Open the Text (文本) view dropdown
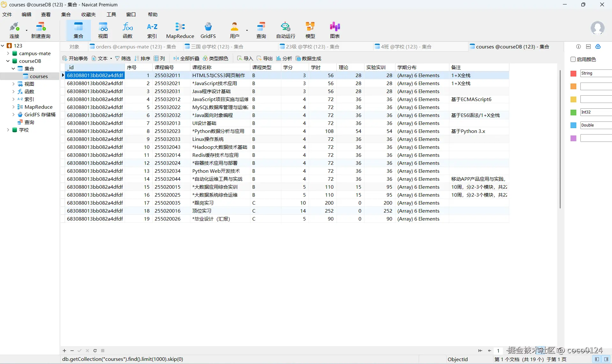The height and width of the screenshot is (364, 612). 102,58
